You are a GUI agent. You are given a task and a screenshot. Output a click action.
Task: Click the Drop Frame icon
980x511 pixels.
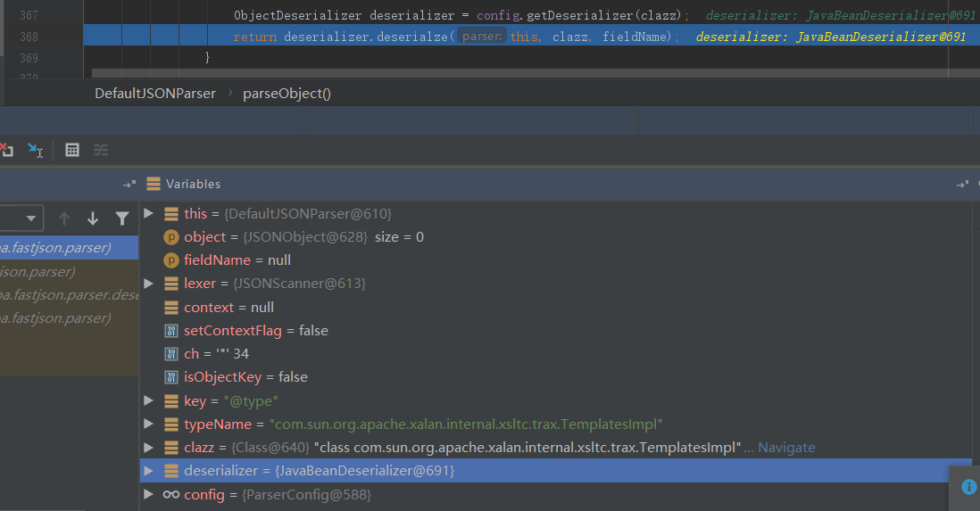tap(5, 150)
